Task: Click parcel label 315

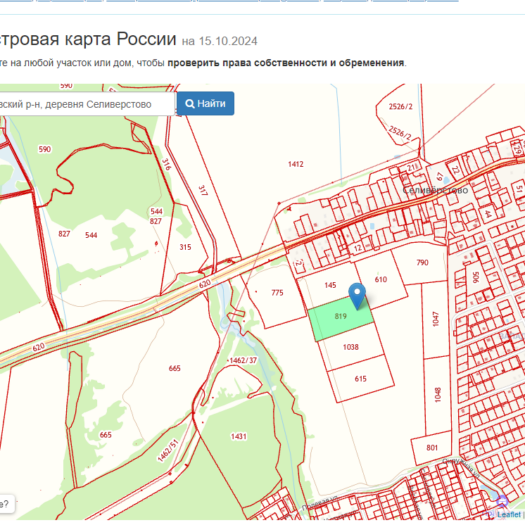Action: click(x=185, y=247)
